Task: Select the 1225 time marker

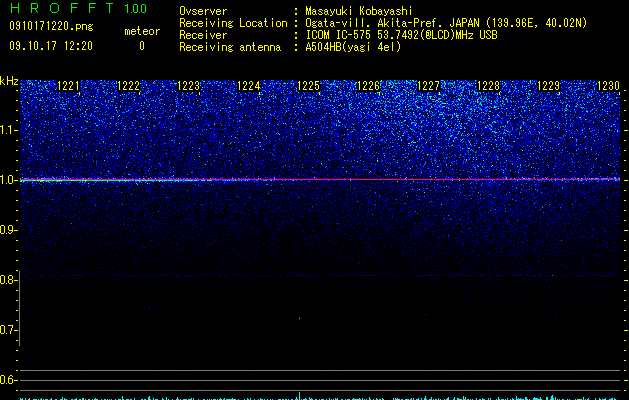Action: (x=308, y=86)
